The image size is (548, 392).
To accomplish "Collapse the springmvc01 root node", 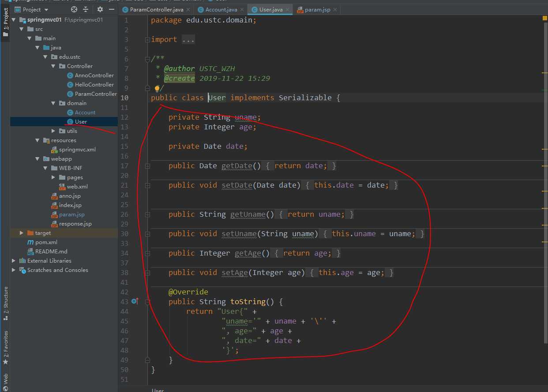I will pos(13,20).
